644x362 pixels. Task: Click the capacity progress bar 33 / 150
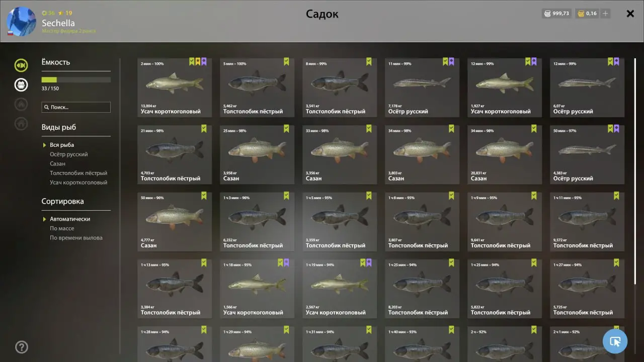pos(76,79)
